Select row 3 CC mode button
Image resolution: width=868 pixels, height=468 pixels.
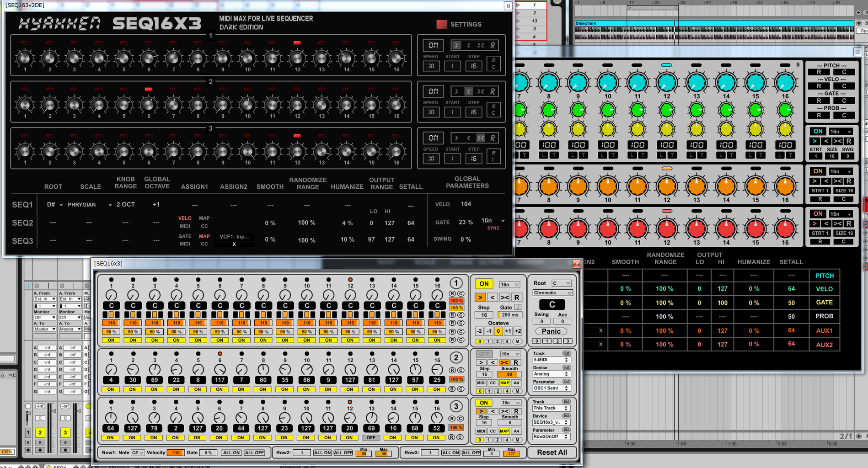(x=493, y=431)
